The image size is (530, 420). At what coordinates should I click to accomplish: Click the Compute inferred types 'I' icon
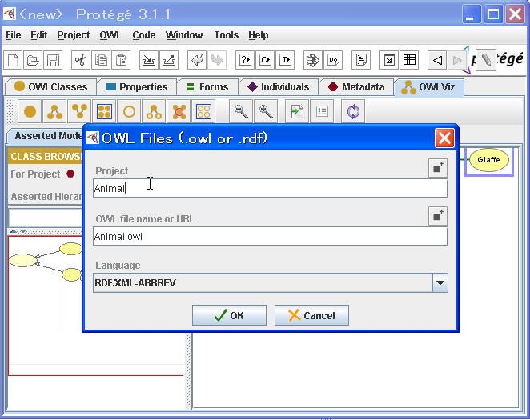pyautogui.click(x=285, y=60)
